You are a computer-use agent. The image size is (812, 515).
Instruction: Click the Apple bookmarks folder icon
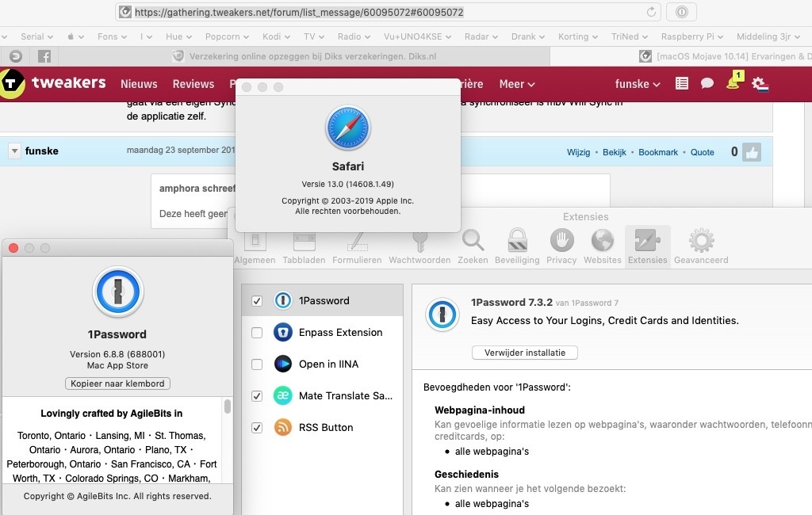(75, 36)
